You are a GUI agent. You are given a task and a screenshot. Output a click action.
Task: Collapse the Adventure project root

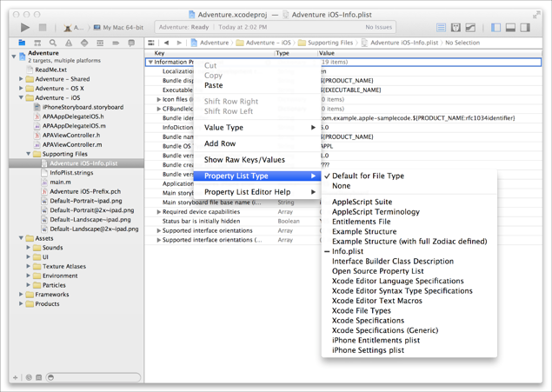(14, 56)
